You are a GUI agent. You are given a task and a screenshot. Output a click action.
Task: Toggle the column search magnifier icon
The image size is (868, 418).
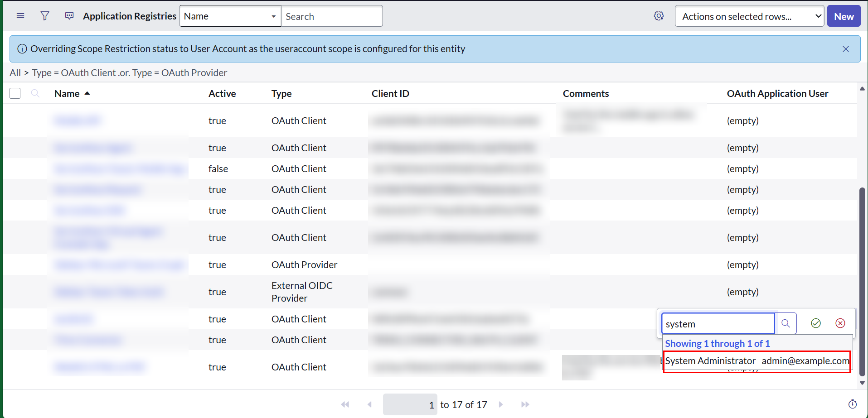35,93
